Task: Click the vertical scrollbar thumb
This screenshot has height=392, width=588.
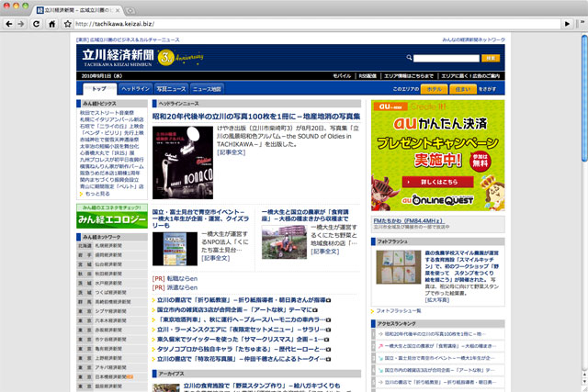Action: tap(584, 98)
